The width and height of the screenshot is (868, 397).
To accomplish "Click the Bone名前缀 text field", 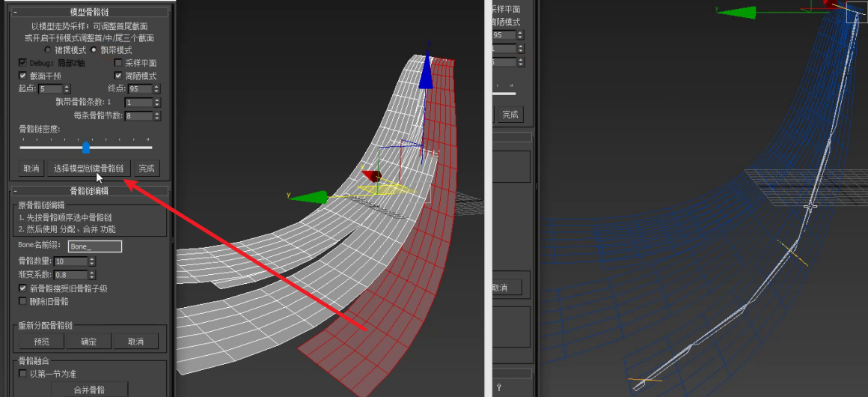I will pyautogui.click(x=95, y=246).
